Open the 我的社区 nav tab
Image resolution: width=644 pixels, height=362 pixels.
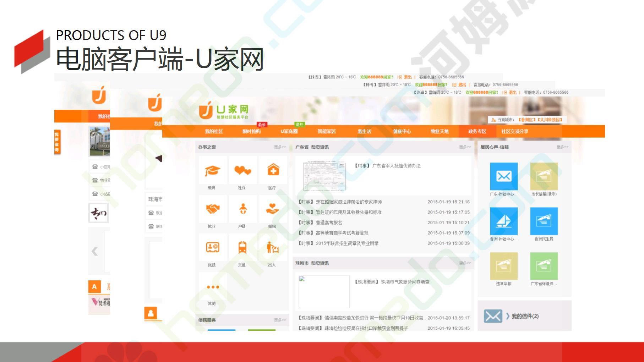point(214,131)
